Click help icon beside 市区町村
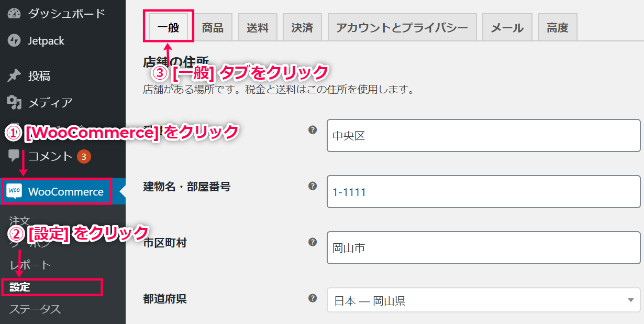 tap(313, 242)
